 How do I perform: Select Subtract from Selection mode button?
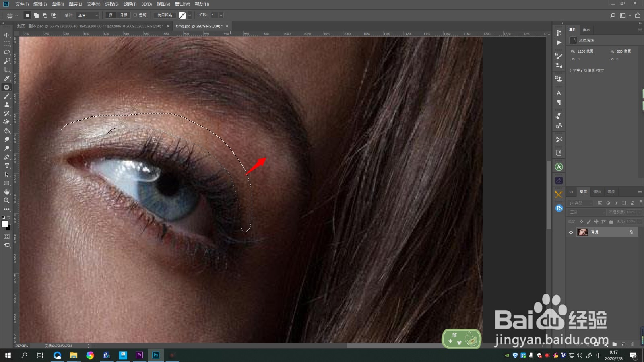[45, 15]
